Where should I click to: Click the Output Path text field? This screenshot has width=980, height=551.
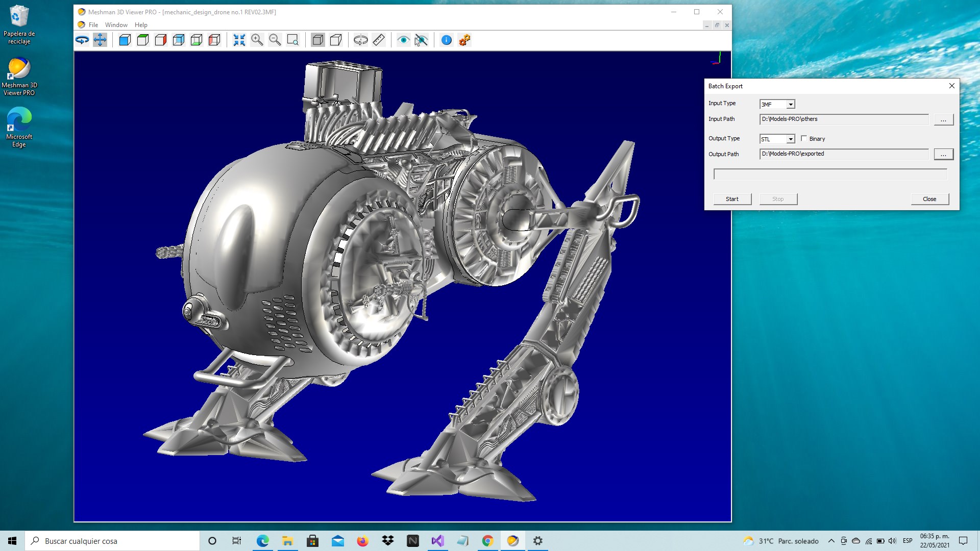click(x=844, y=154)
